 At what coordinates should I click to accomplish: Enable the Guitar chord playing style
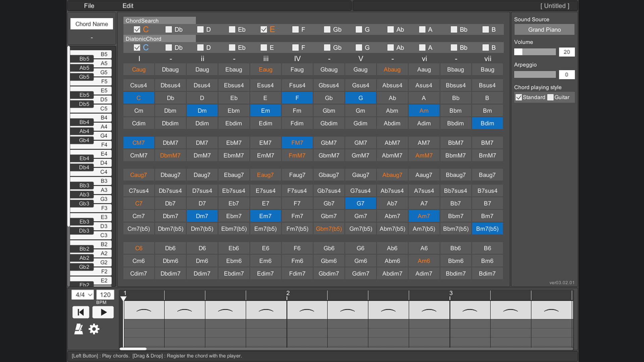(550, 97)
